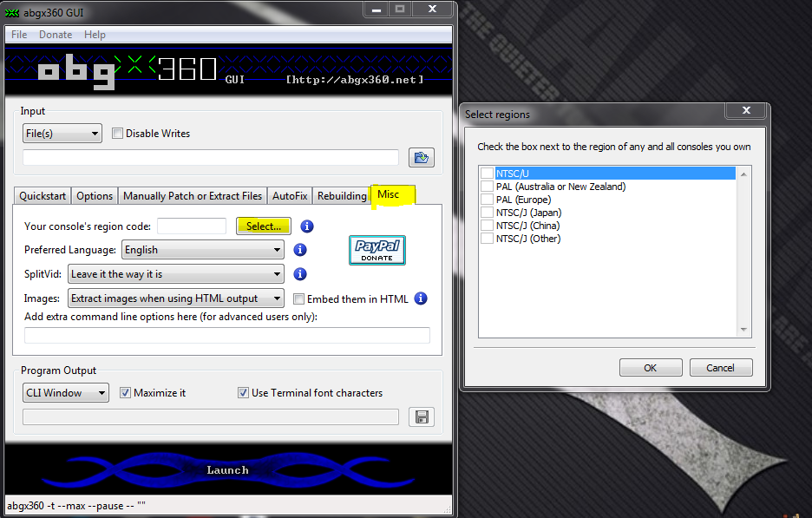The height and width of the screenshot is (518, 812).
Task: Click the Select... button for region code
Action: [x=263, y=226]
